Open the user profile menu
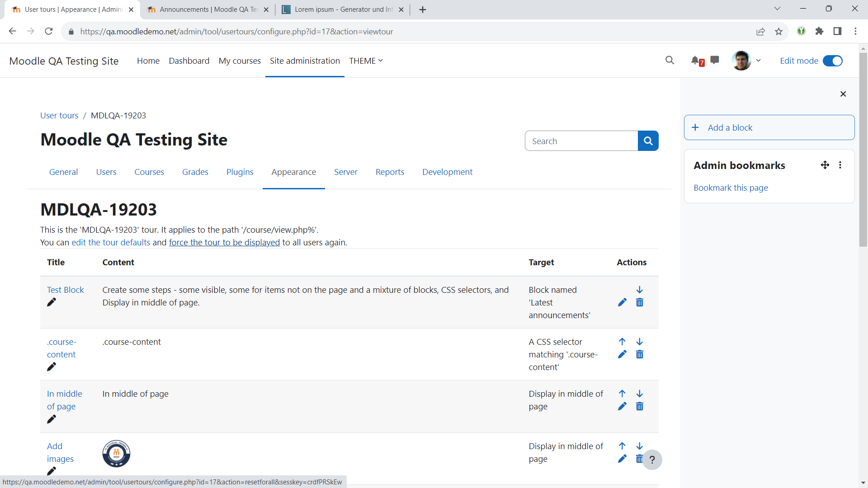Viewport: 868px width, 488px height. (746, 61)
